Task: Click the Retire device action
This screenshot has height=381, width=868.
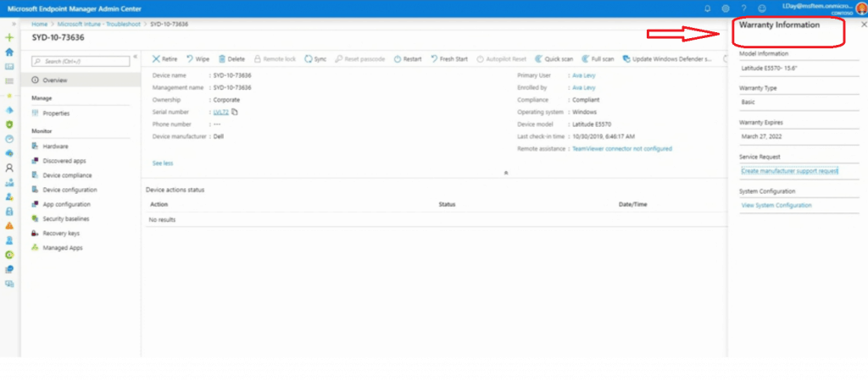Action: click(x=165, y=59)
